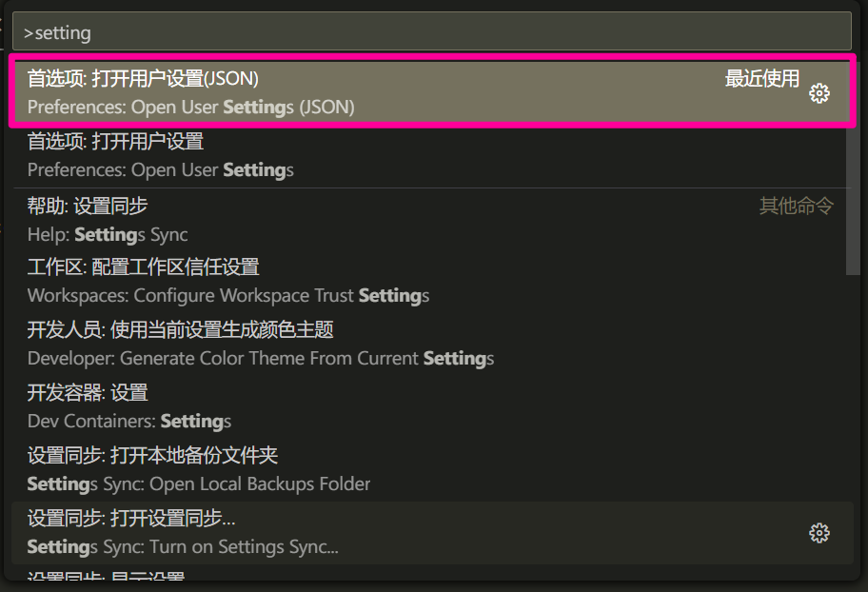Image resolution: width=868 pixels, height=592 pixels.
Task: Click the 开发人员: 使用当前设置生成颜色主题 title
Action: click(181, 329)
